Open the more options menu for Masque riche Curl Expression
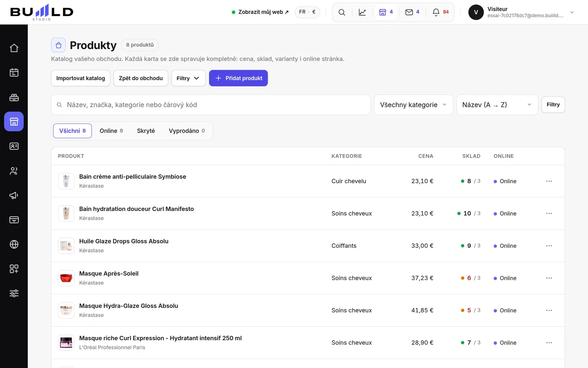The image size is (588, 368). pos(549,343)
